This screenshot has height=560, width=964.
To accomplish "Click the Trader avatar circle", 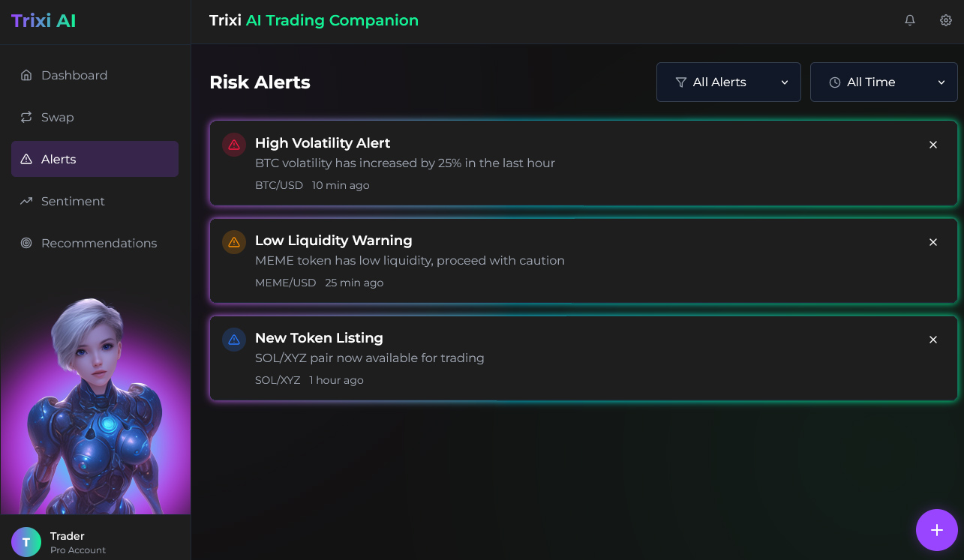I will [x=26, y=542].
